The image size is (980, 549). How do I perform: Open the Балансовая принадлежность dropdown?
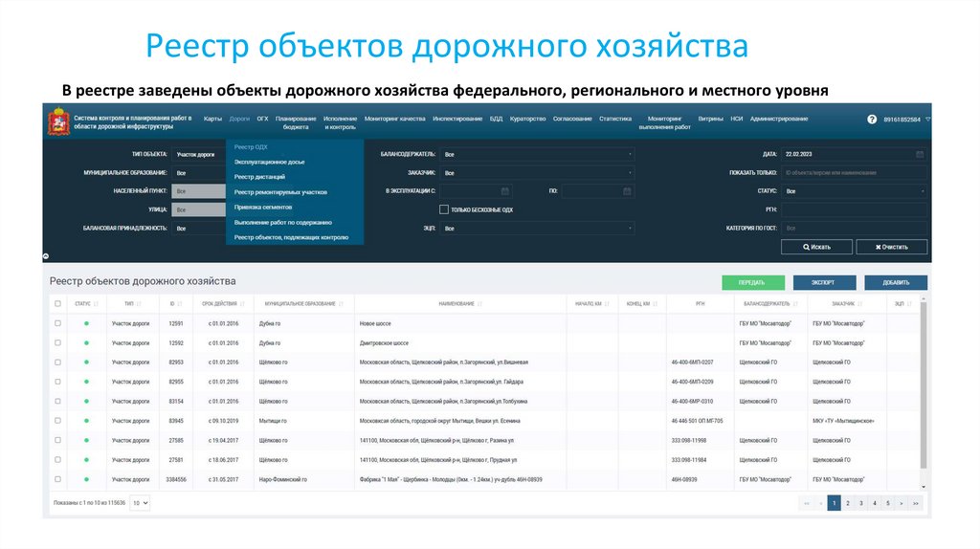(x=199, y=229)
